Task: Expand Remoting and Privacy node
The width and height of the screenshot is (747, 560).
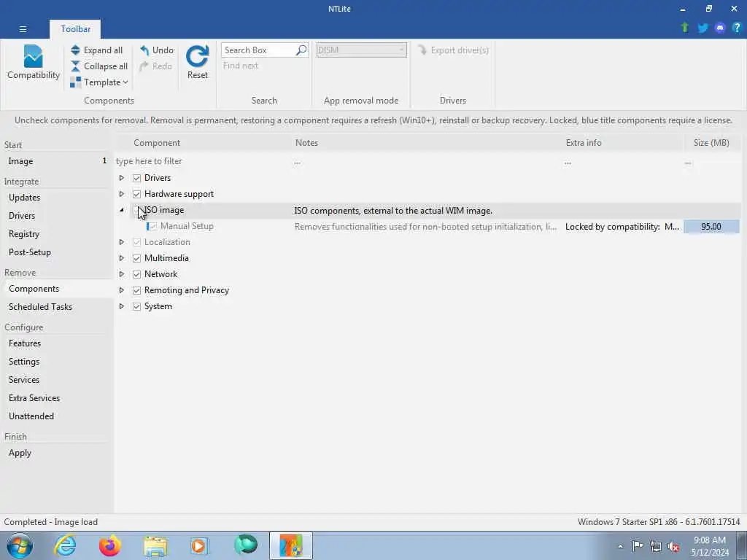Action: (122, 290)
